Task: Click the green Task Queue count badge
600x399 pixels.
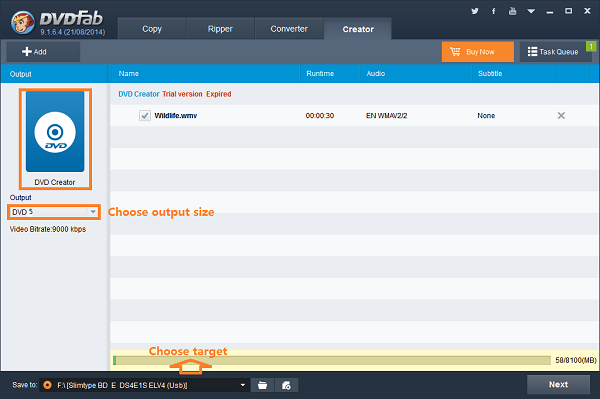Action: [x=591, y=46]
